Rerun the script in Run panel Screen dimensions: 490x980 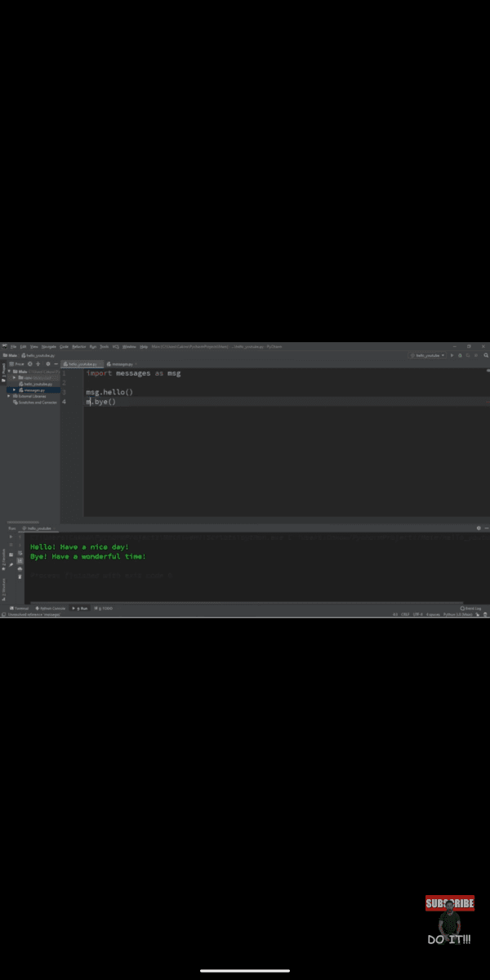tap(11, 537)
